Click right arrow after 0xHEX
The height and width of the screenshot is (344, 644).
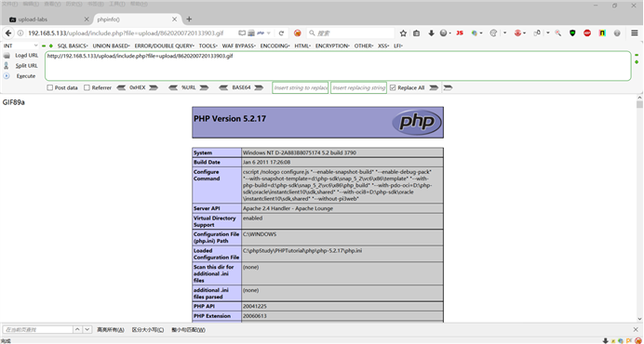click(154, 87)
